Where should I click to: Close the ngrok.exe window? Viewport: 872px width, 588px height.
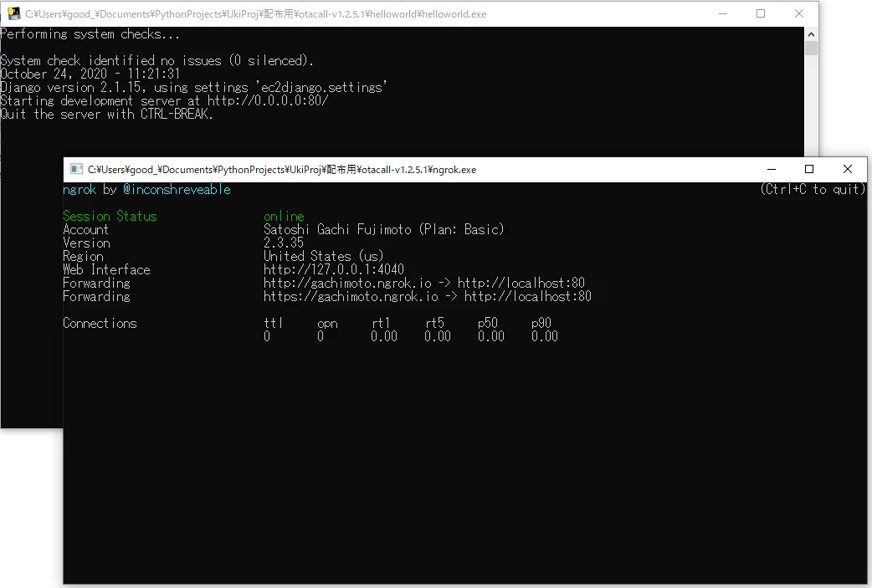point(848,169)
